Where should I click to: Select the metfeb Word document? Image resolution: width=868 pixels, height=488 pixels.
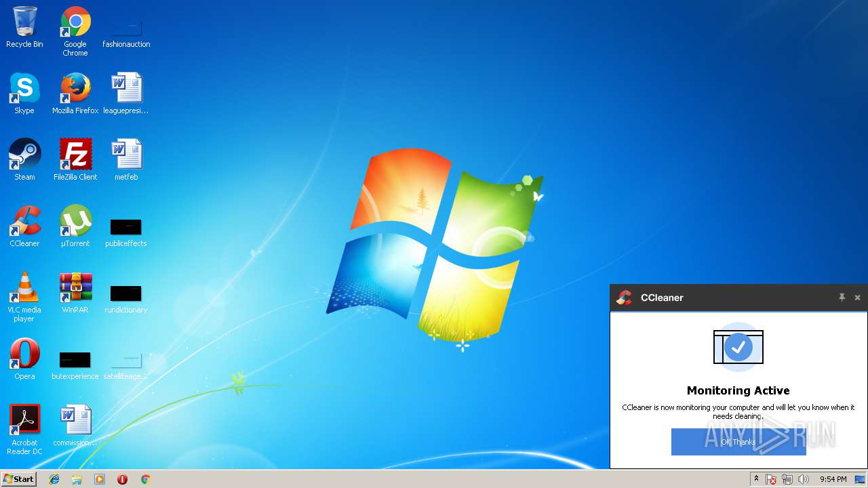point(126,160)
